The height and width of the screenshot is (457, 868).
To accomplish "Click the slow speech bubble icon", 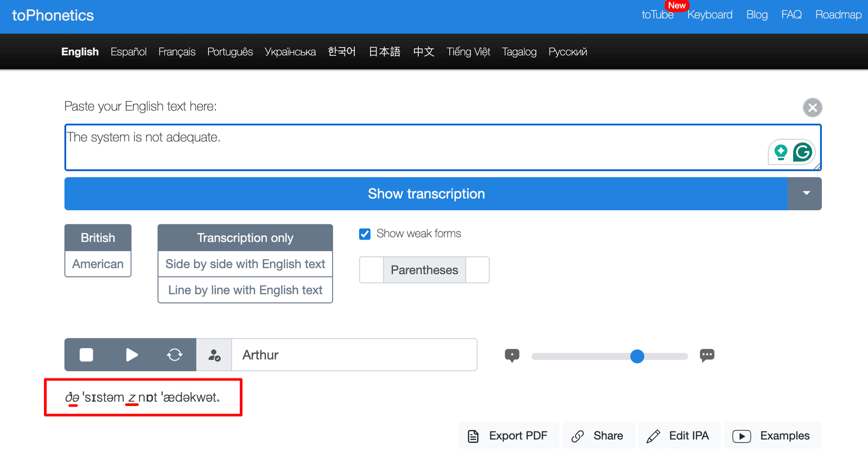I will click(x=512, y=356).
